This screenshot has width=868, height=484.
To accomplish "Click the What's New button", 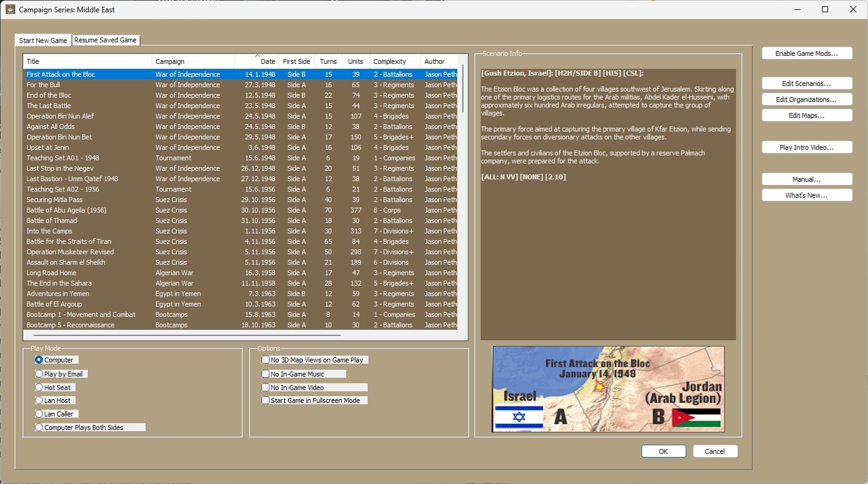I will coord(807,195).
